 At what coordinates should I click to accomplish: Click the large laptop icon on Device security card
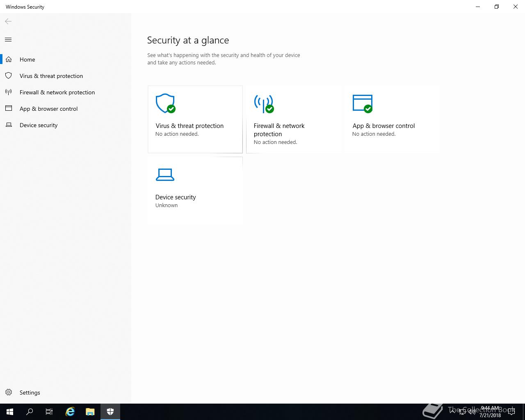click(x=165, y=175)
